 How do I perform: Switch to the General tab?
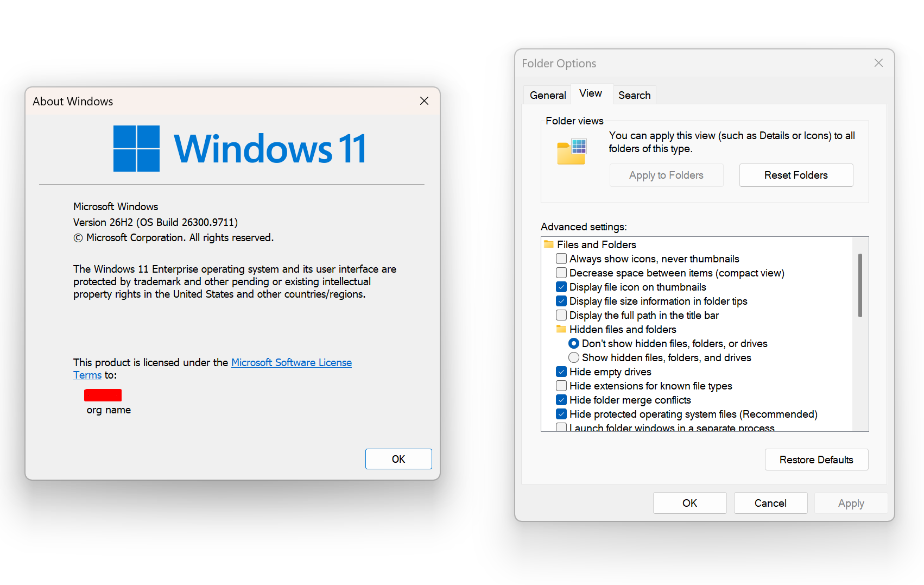click(548, 95)
